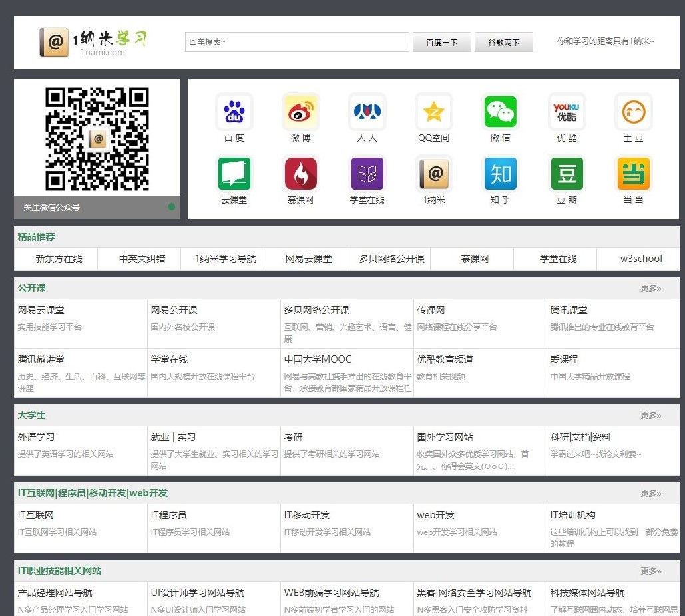Click the 谷歌两下 search button
This screenshot has height=616, width=685.
point(504,42)
